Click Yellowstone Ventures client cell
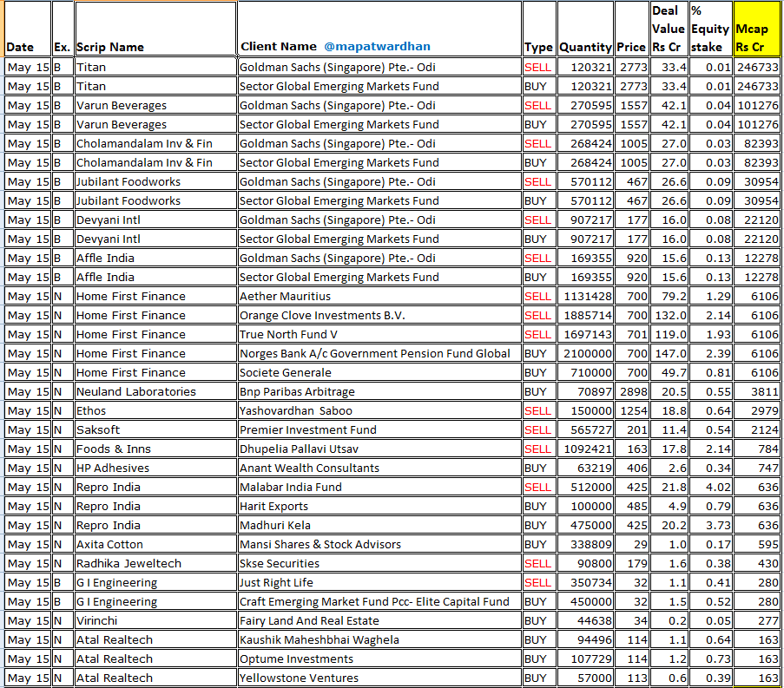784x688 pixels. [379, 678]
